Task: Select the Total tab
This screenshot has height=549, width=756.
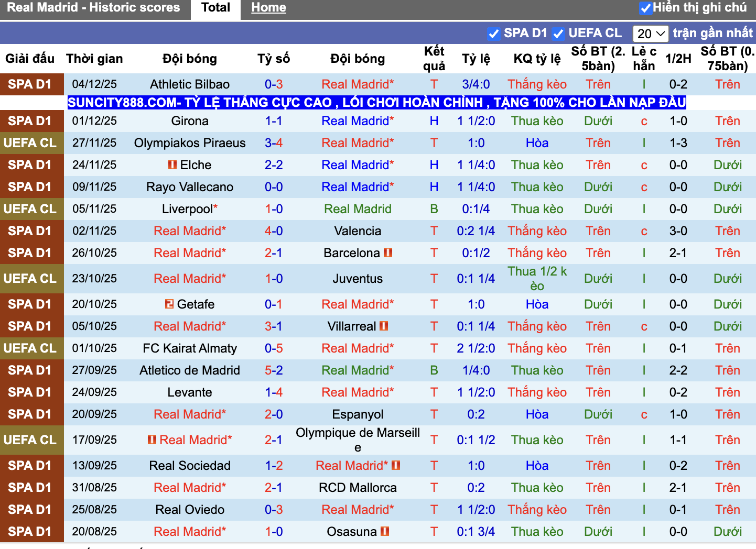Action: tap(215, 7)
